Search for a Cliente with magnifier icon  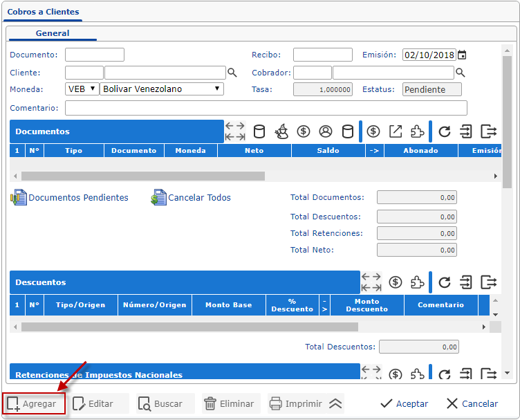(x=232, y=73)
